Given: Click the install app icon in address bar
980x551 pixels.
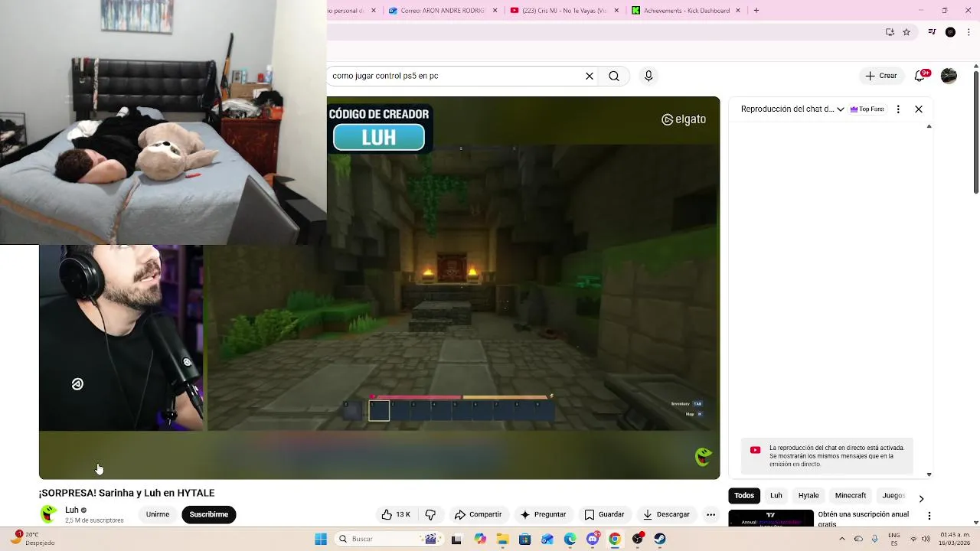Looking at the screenshot, I should click(890, 32).
